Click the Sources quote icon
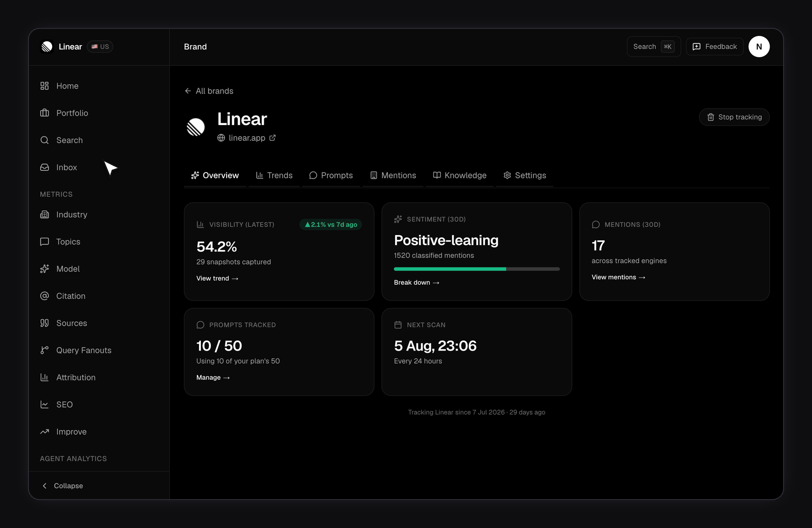812x528 pixels. [x=45, y=323]
